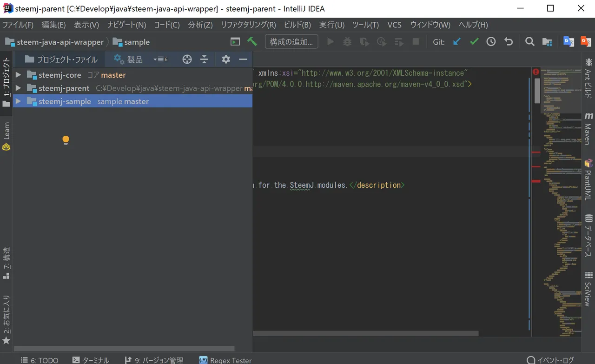Click the Run with Coverage icon

pyautogui.click(x=364, y=41)
